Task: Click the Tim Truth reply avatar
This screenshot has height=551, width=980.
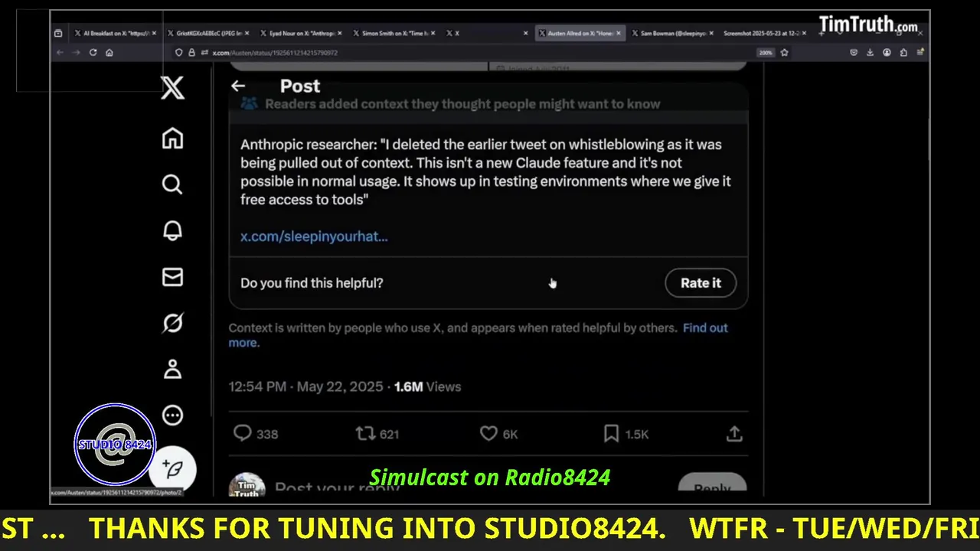Action: tap(247, 487)
